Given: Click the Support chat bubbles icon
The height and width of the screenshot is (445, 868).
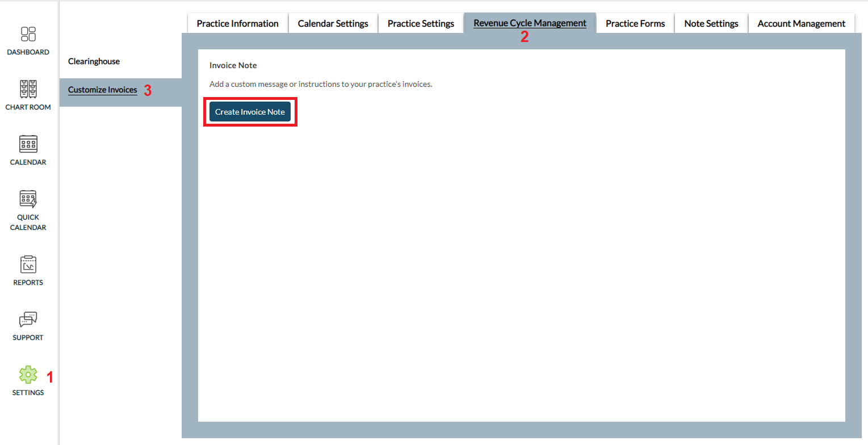Looking at the screenshot, I should (28, 319).
